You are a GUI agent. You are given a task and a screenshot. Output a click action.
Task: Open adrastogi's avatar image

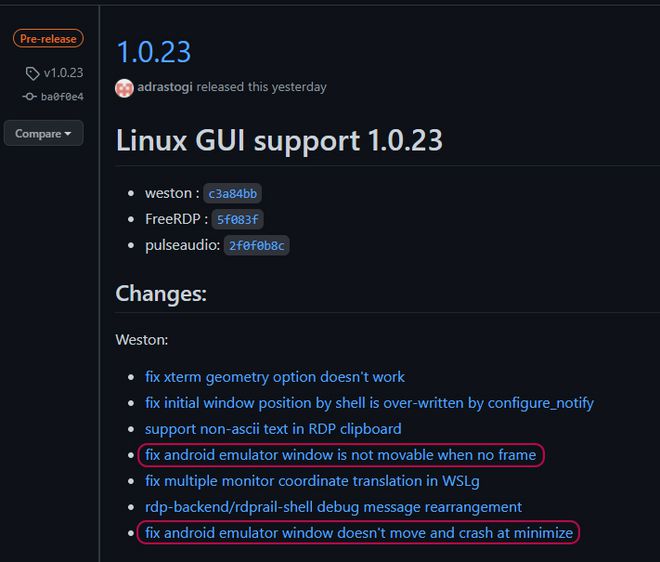click(124, 88)
